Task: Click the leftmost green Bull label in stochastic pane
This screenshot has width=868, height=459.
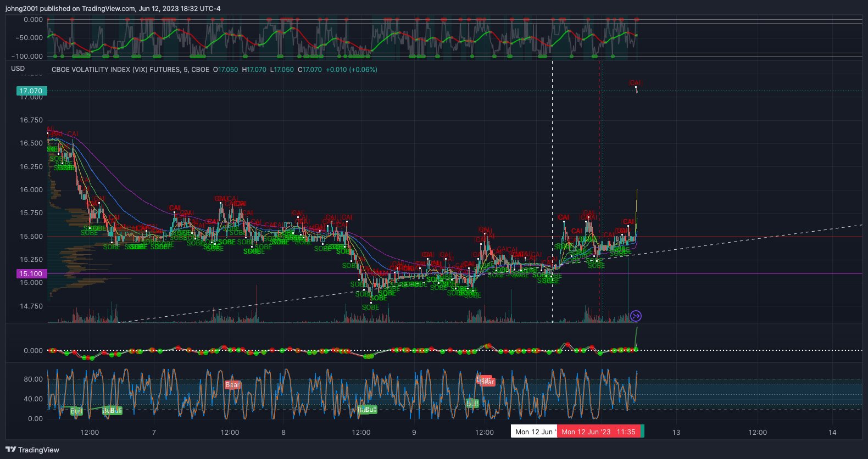Action: pyautogui.click(x=76, y=411)
